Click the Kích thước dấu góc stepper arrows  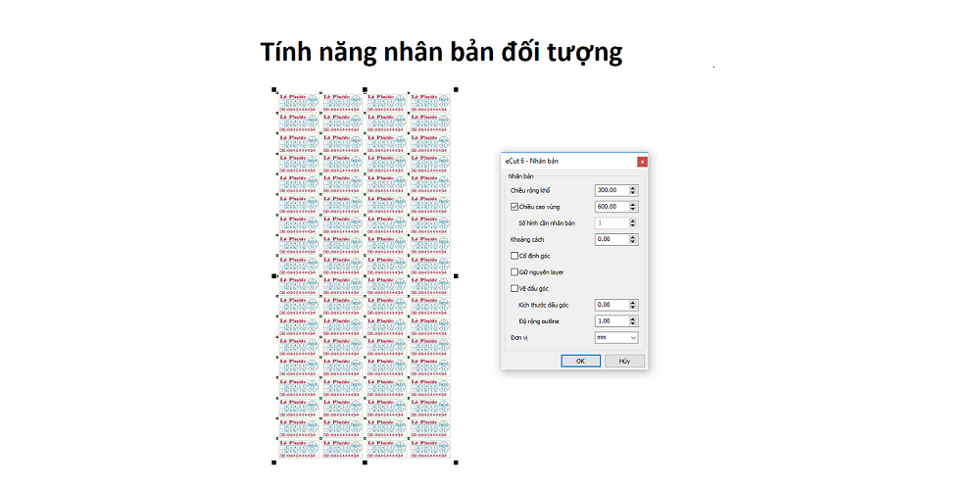point(633,305)
